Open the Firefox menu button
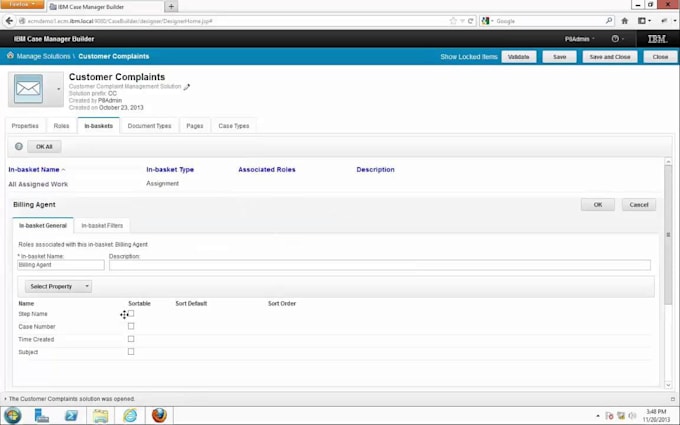 point(22,4)
